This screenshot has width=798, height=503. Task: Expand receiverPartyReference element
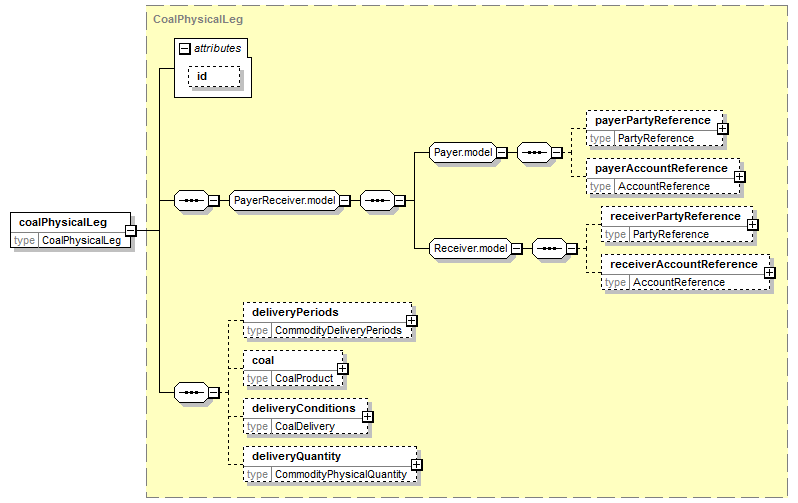click(752, 225)
